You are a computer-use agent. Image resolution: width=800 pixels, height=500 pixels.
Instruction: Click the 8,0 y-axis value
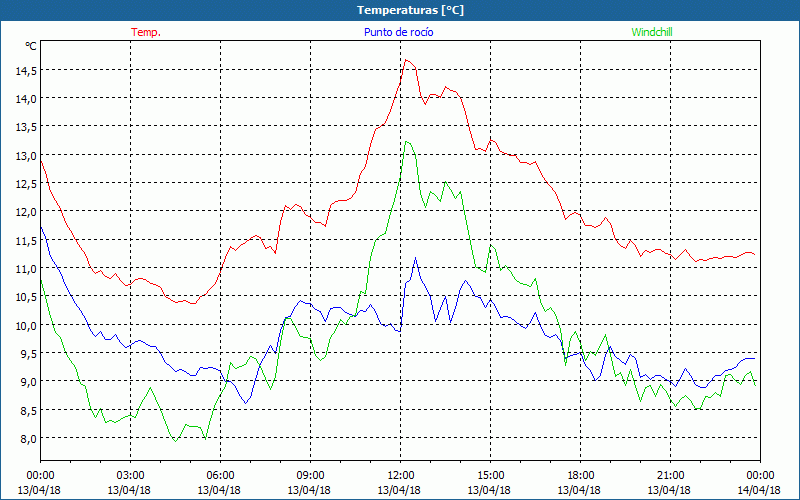tap(28, 438)
